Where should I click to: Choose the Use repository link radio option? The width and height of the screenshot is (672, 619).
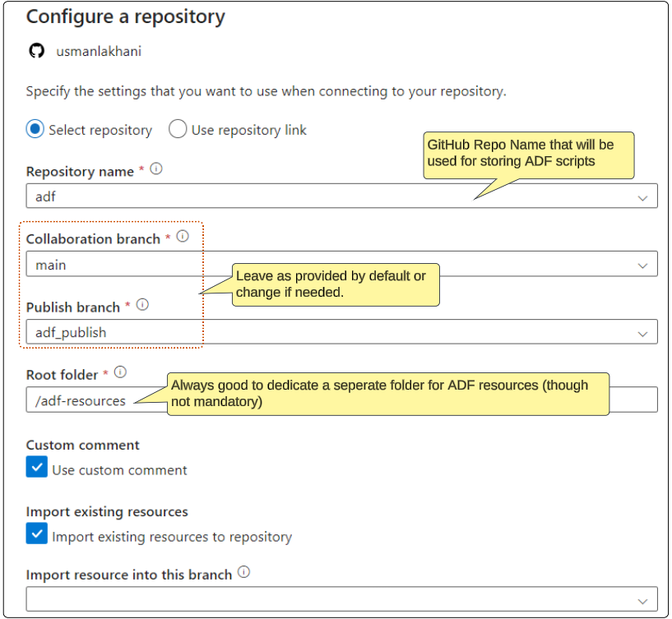(x=178, y=129)
